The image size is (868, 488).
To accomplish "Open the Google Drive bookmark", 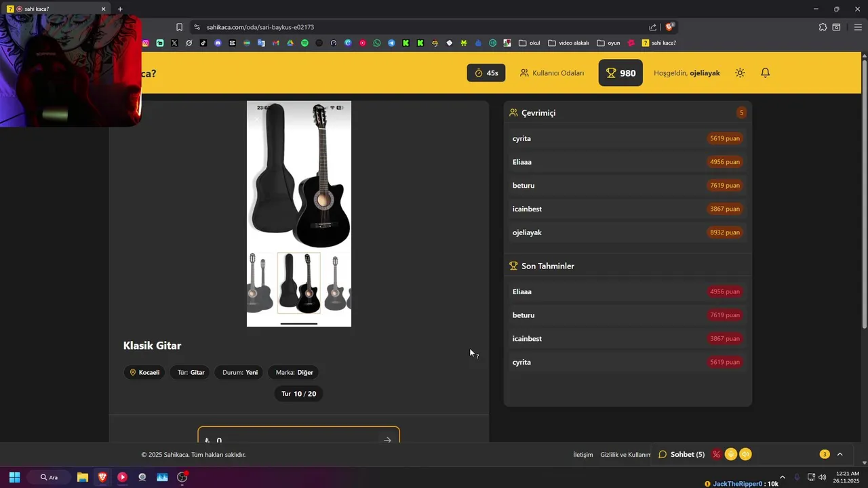I will pyautogui.click(x=290, y=43).
